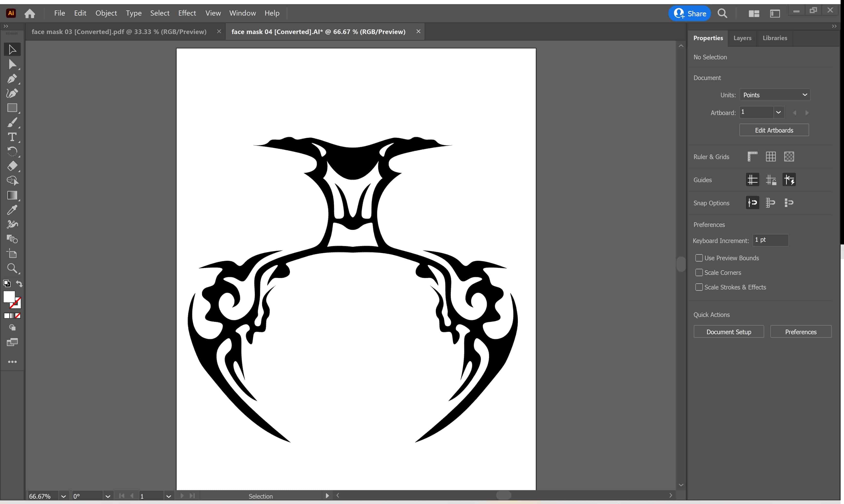Select the Artboard tool
The width and height of the screenshot is (844, 504).
[12, 254]
